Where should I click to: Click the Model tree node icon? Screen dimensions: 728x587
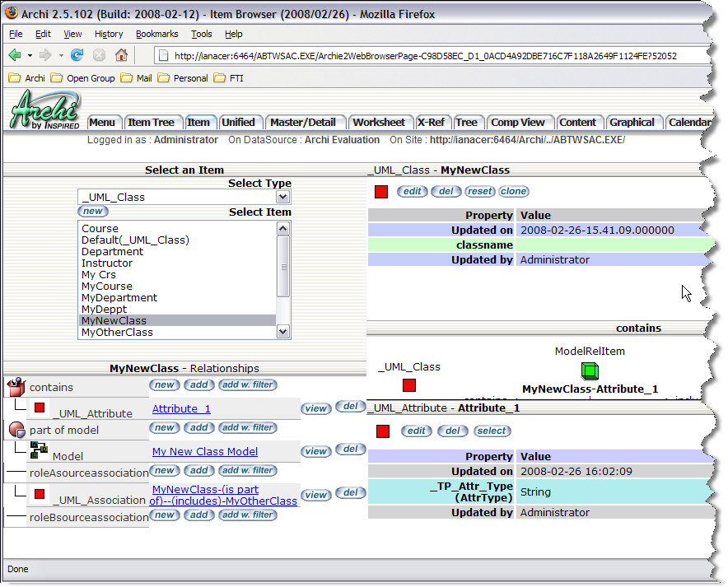tap(38, 450)
